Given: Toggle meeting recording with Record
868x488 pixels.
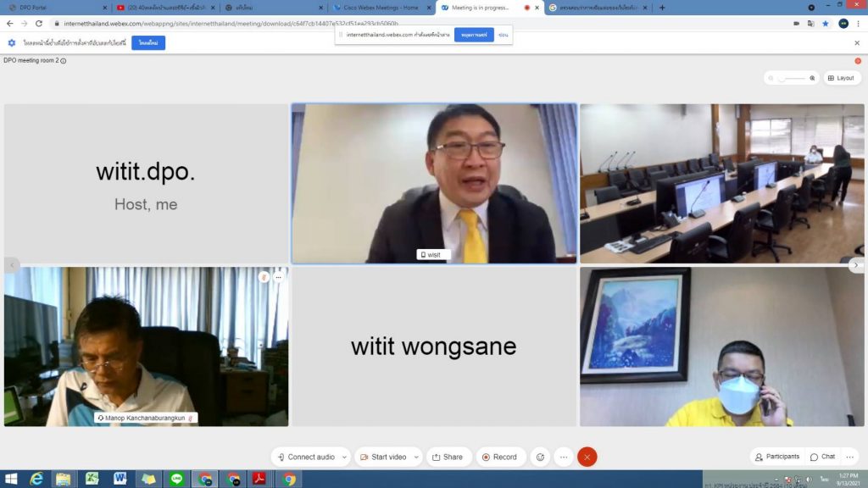Looking at the screenshot, I should pos(500,457).
